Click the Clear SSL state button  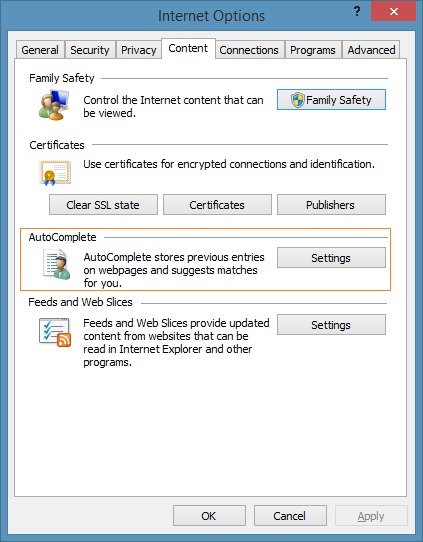(103, 205)
